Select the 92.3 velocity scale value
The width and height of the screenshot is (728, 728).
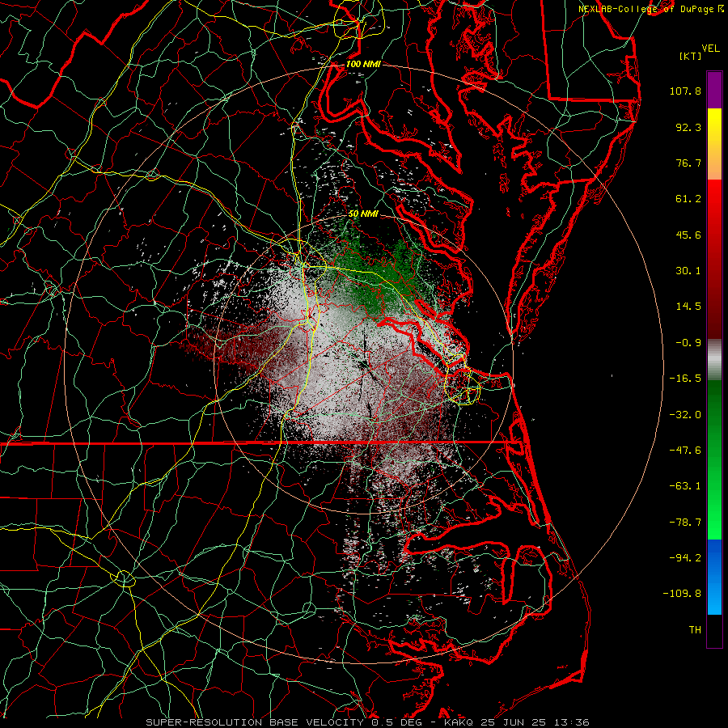[688, 127]
